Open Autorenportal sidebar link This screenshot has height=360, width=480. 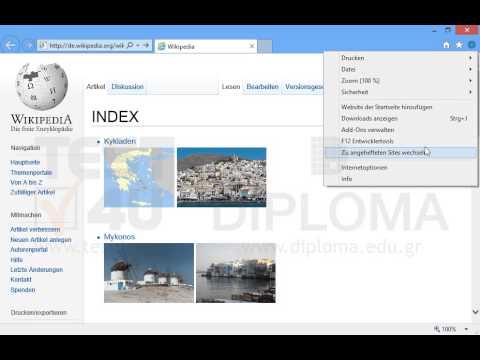pyautogui.click(x=29, y=250)
